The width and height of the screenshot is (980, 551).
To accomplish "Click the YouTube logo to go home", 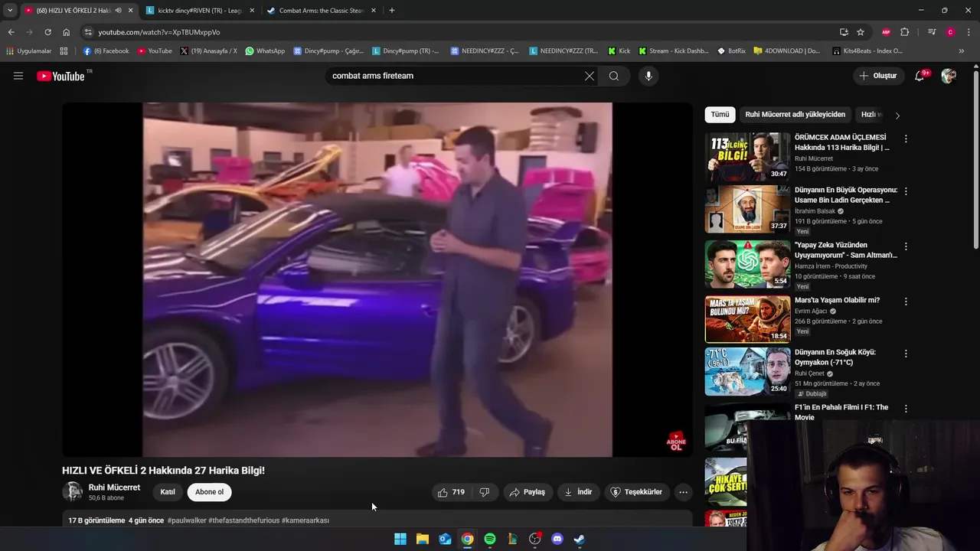I will (60, 76).
